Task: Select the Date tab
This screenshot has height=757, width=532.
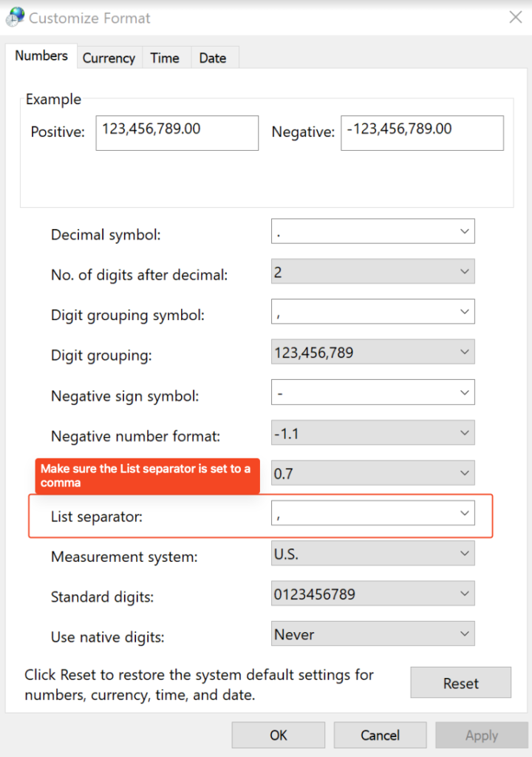Action: click(213, 58)
